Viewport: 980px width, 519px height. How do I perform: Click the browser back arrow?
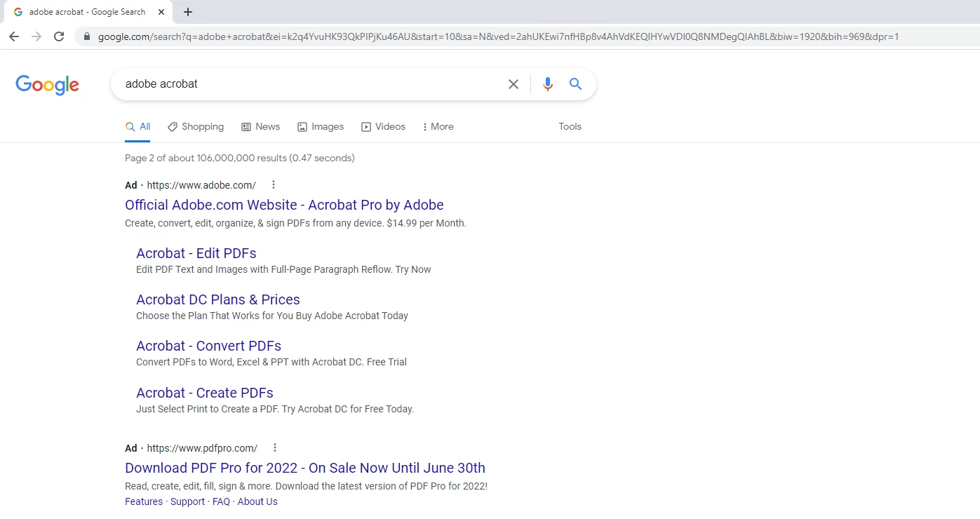pyautogui.click(x=14, y=36)
